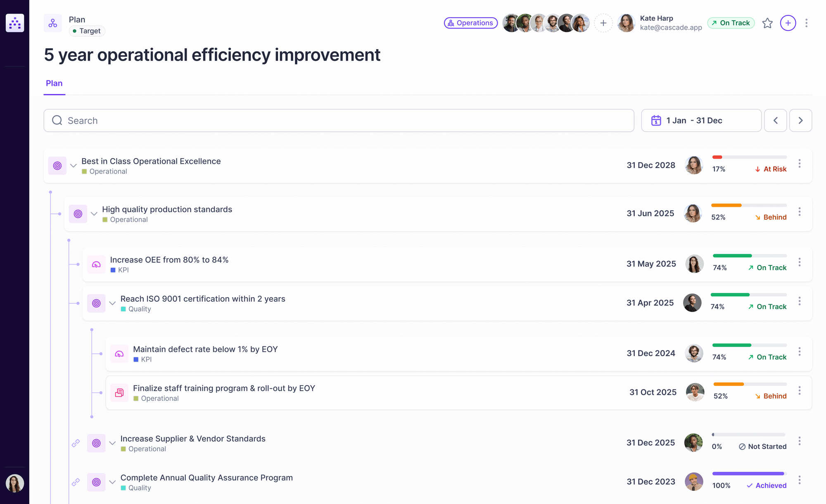
Task: Collapse High quality production standards objective
Action: [x=94, y=214]
